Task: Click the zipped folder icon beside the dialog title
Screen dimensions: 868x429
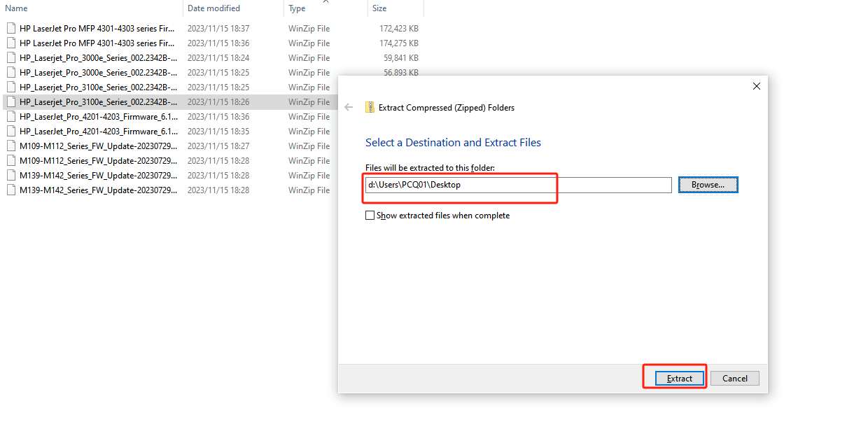Action: click(369, 107)
